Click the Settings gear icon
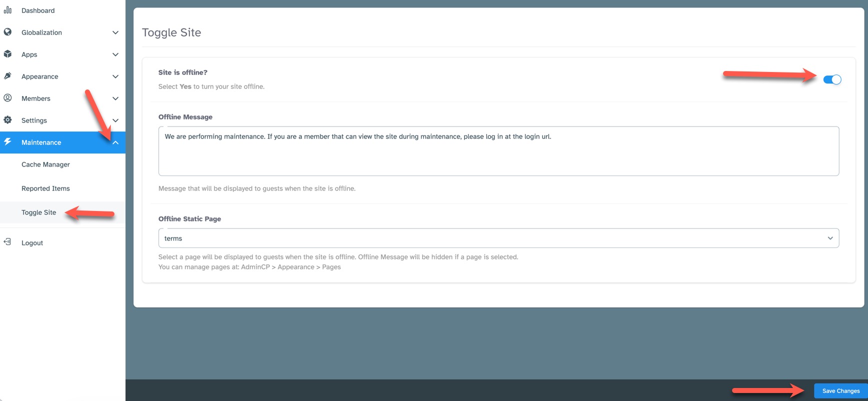Image resolution: width=868 pixels, height=401 pixels. (7, 120)
